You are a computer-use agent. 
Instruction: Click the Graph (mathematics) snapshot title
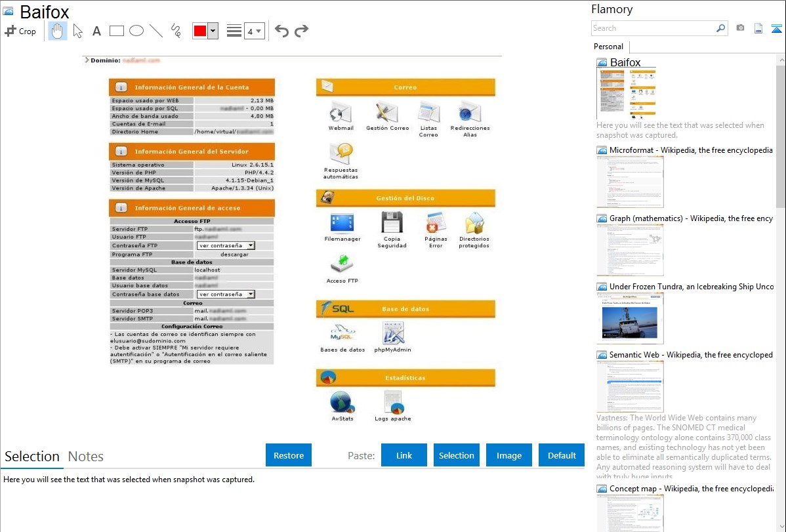pyautogui.click(x=691, y=218)
